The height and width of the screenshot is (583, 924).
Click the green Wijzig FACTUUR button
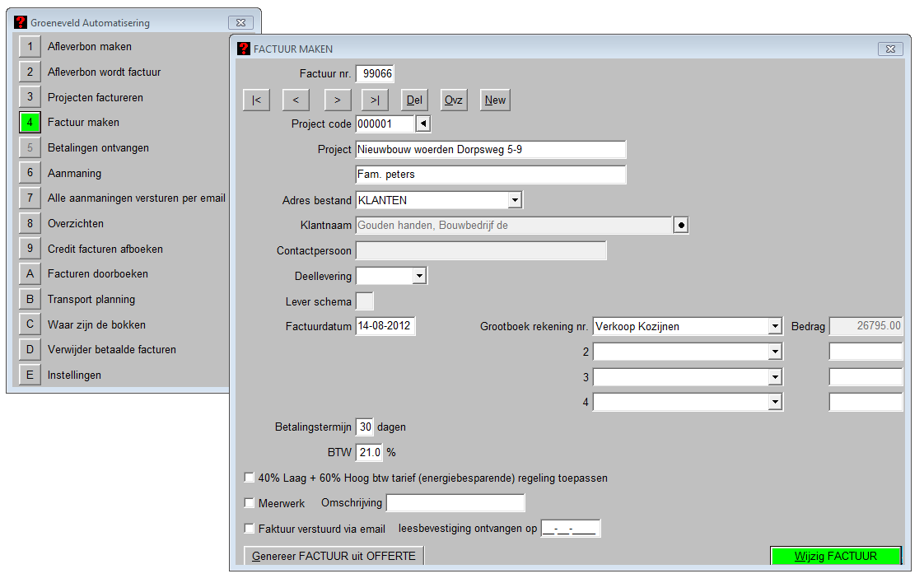click(835, 556)
